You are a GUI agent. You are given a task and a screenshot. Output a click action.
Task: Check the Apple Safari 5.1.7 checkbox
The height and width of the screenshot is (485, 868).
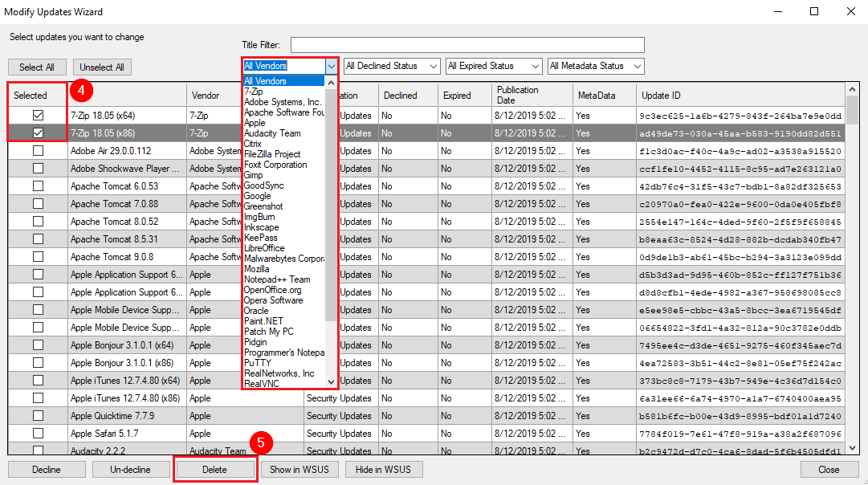click(x=38, y=434)
